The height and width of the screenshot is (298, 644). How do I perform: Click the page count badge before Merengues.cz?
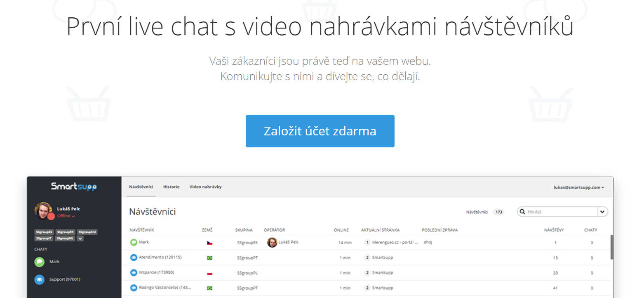pyautogui.click(x=367, y=242)
